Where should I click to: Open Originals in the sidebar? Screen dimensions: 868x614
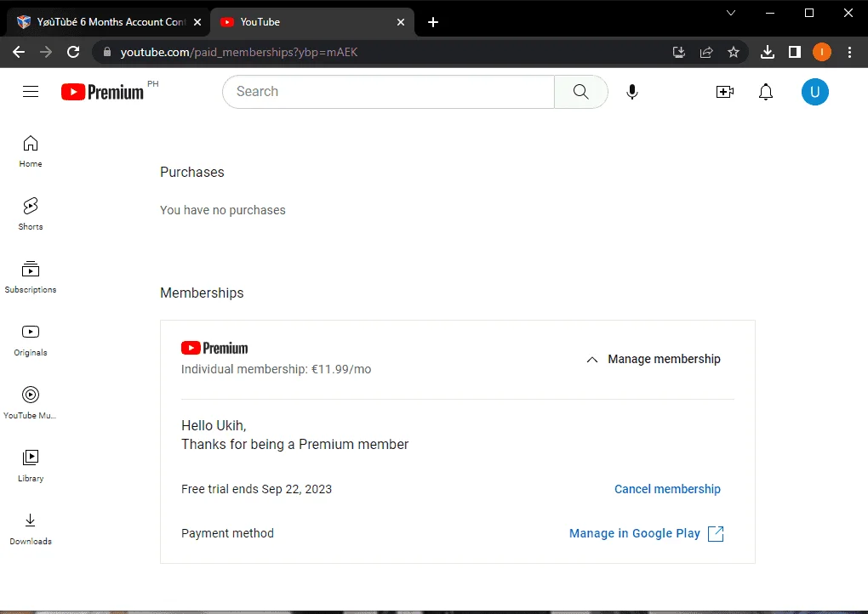[x=31, y=340]
